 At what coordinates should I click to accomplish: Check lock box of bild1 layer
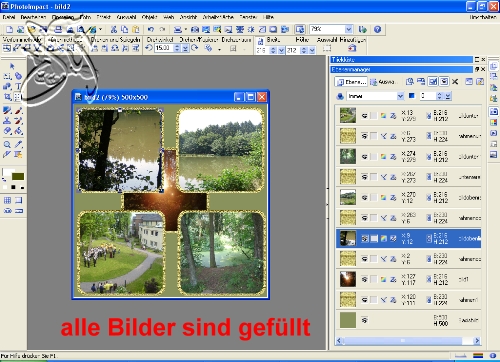point(374,279)
